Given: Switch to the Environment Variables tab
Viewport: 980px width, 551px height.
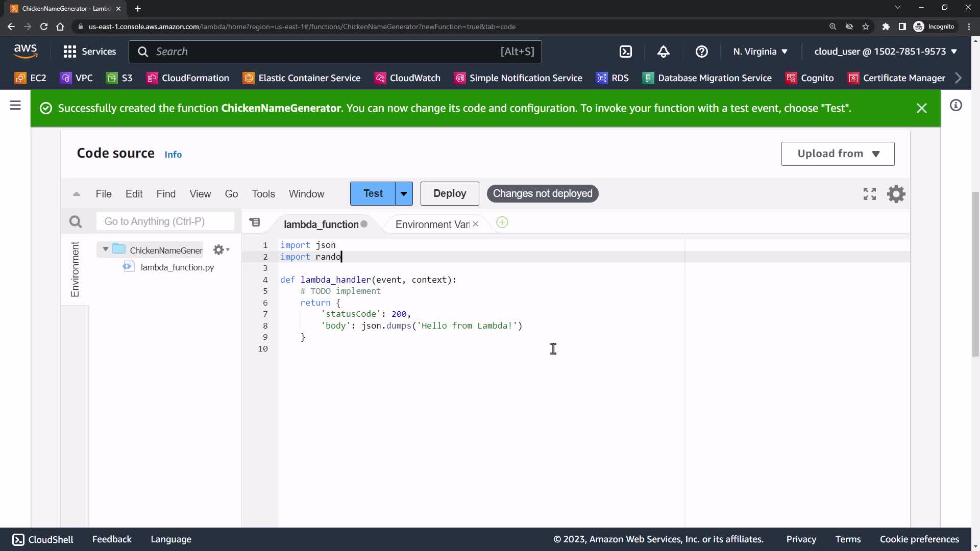Looking at the screenshot, I should (432, 224).
